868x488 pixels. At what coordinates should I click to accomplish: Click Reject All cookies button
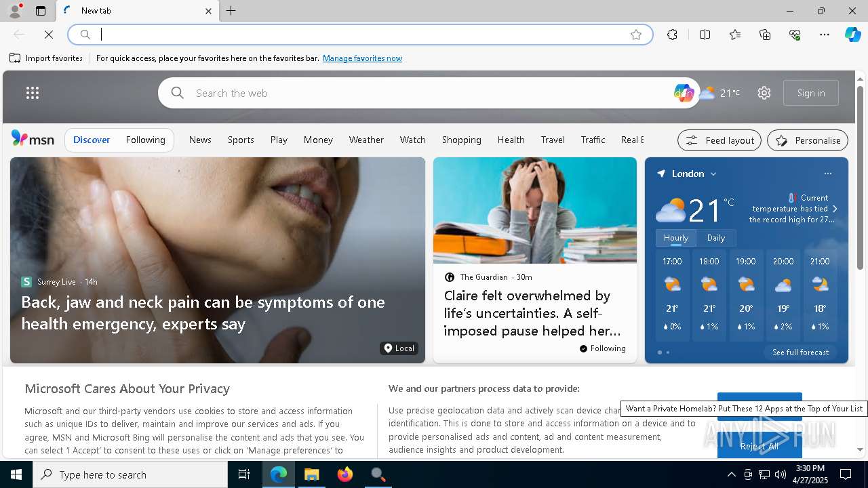[x=759, y=446]
